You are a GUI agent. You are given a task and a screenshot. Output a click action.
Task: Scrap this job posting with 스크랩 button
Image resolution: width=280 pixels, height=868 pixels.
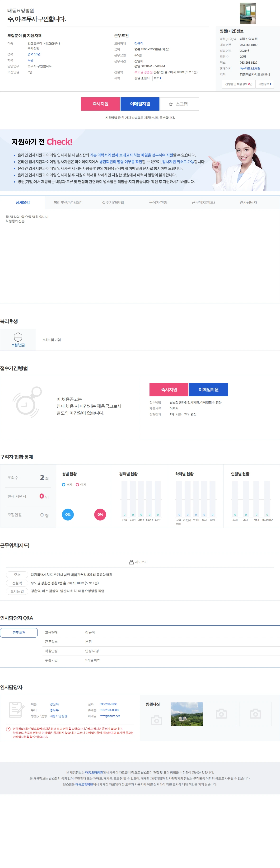(x=180, y=104)
